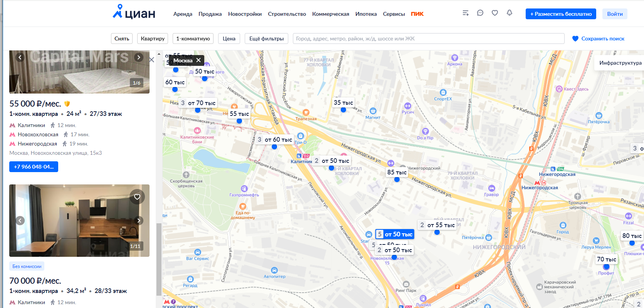644x308 pixels.
Task: Click the heart beside Save search
Action: 575,38
